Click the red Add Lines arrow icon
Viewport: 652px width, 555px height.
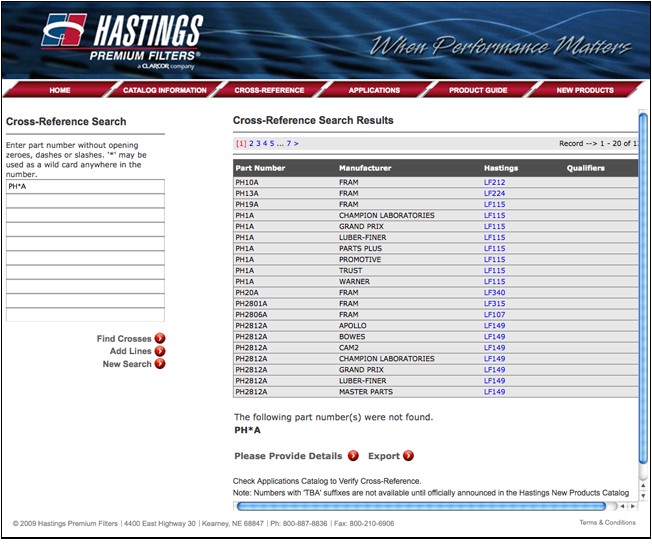pos(160,351)
